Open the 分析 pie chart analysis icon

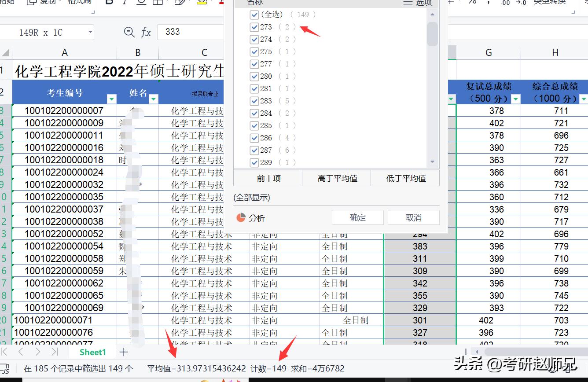240,217
